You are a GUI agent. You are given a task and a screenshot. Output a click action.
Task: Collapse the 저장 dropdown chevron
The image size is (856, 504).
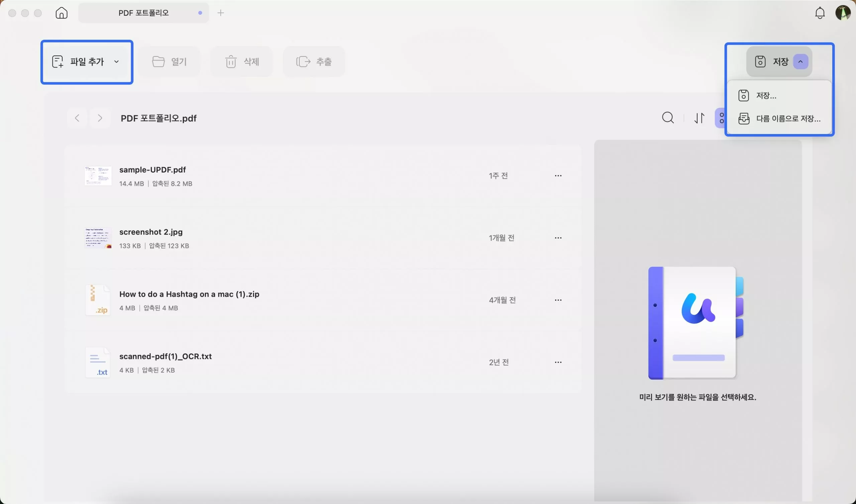[x=801, y=61]
